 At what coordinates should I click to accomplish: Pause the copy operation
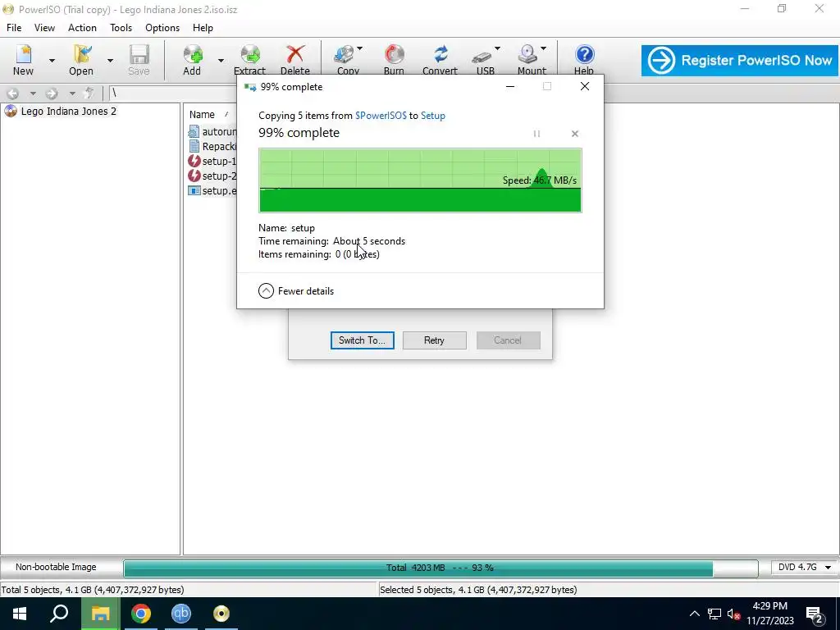pyautogui.click(x=536, y=134)
